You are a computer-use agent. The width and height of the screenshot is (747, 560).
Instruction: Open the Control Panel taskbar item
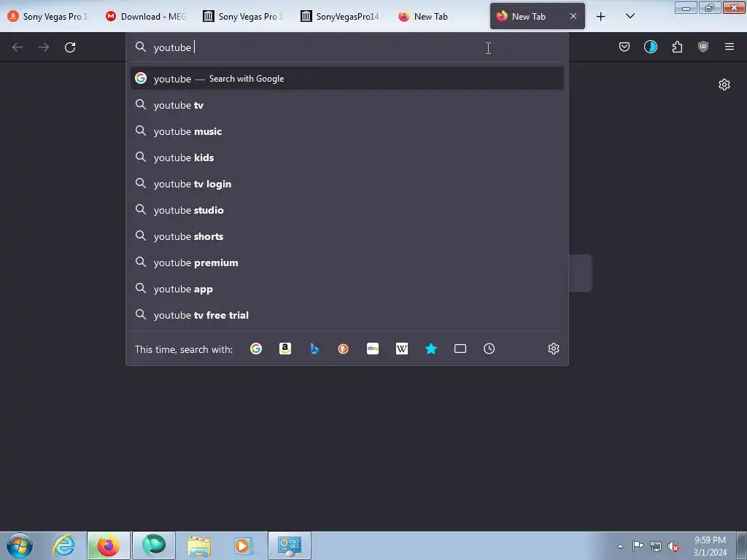[290, 545]
